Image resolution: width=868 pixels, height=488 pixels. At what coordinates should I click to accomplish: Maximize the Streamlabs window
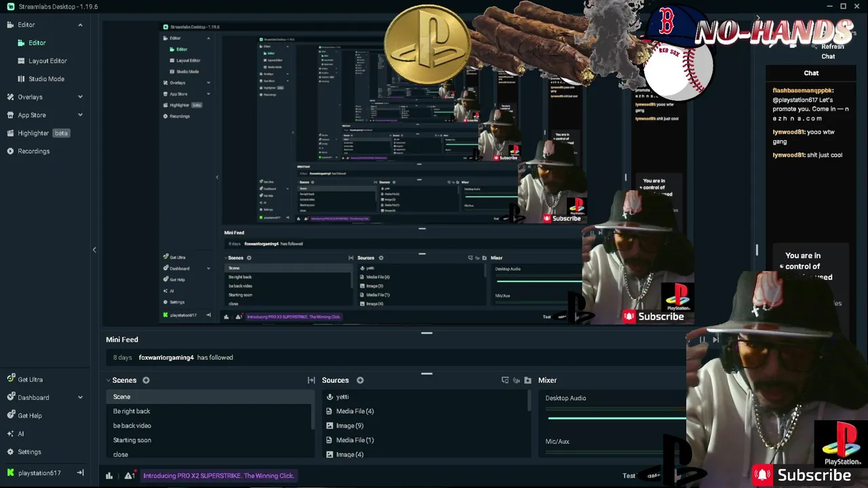coord(843,6)
